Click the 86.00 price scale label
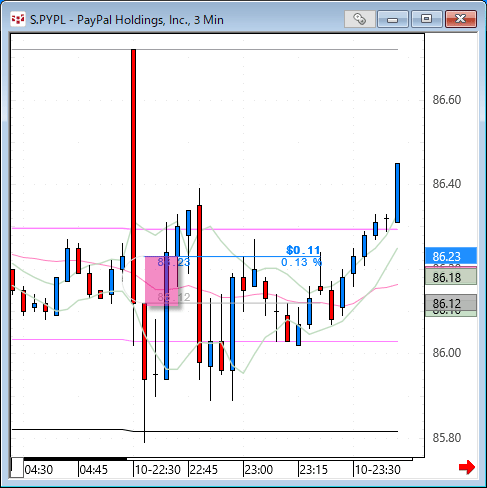This screenshot has width=487, height=488. coord(447,353)
